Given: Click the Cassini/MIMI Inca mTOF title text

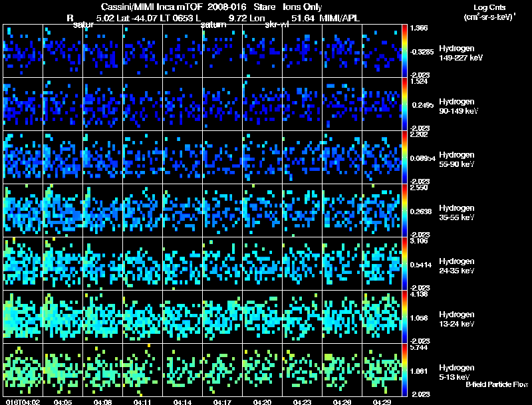Looking at the screenshot, I should click(152, 7).
